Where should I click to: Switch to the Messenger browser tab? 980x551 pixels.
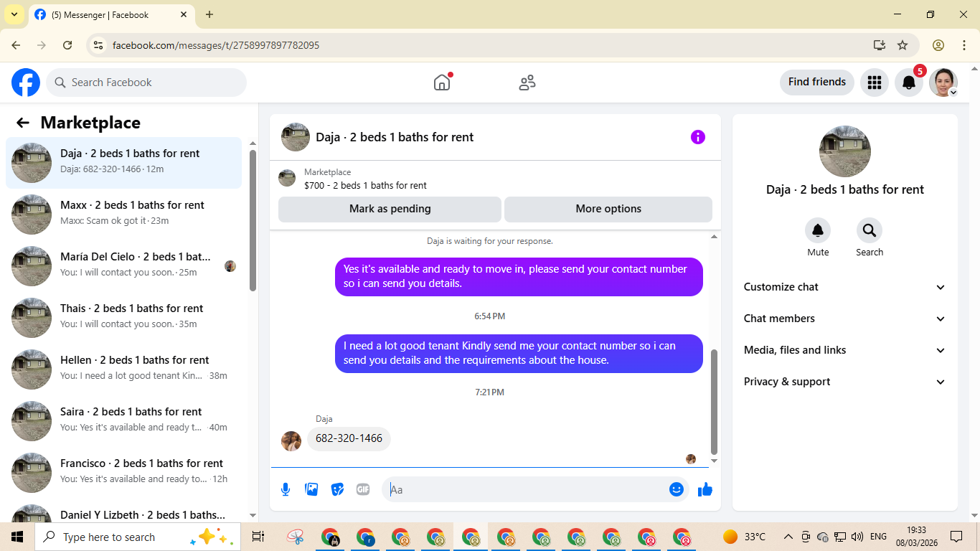tap(111, 14)
